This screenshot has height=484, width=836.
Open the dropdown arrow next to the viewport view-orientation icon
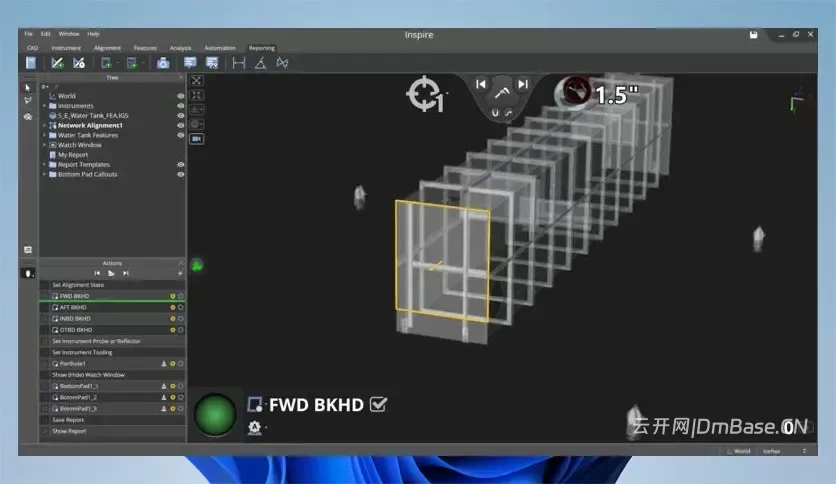tap(203, 110)
